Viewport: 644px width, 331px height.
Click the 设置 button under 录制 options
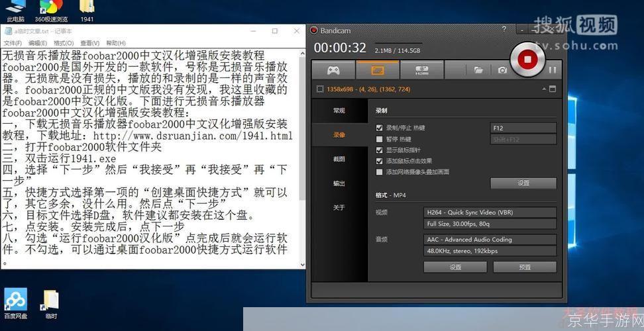[x=523, y=183]
